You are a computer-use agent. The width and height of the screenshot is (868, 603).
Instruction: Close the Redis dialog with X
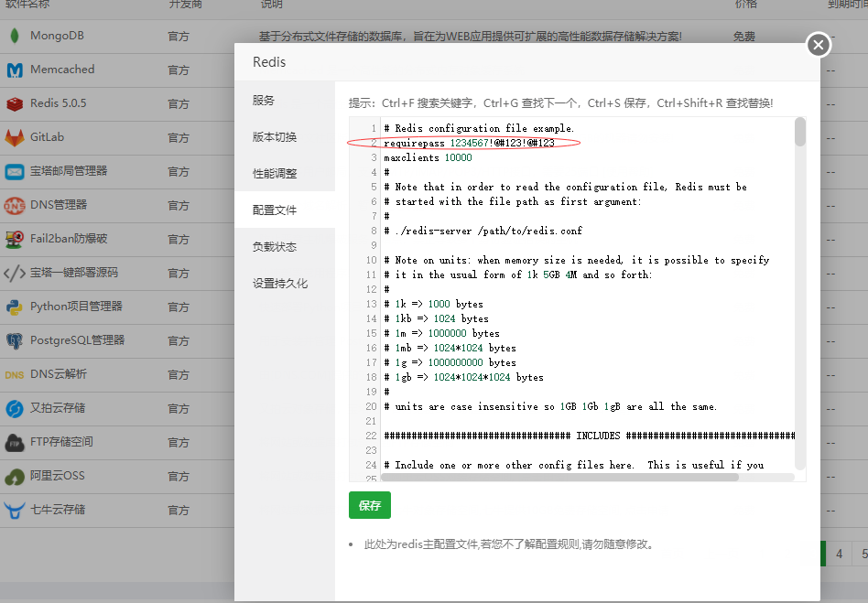(819, 45)
